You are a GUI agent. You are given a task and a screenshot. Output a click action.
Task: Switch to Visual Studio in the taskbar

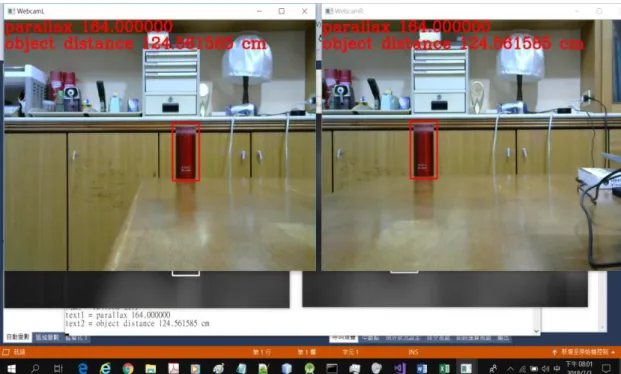[x=400, y=368]
